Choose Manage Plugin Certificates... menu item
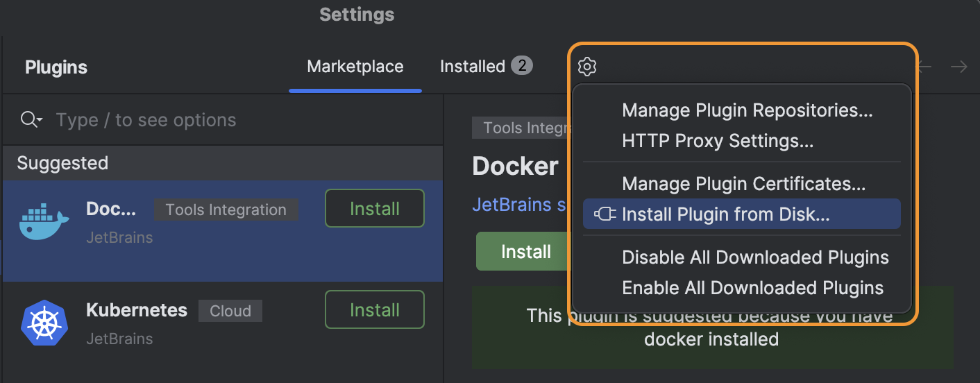 tap(744, 184)
